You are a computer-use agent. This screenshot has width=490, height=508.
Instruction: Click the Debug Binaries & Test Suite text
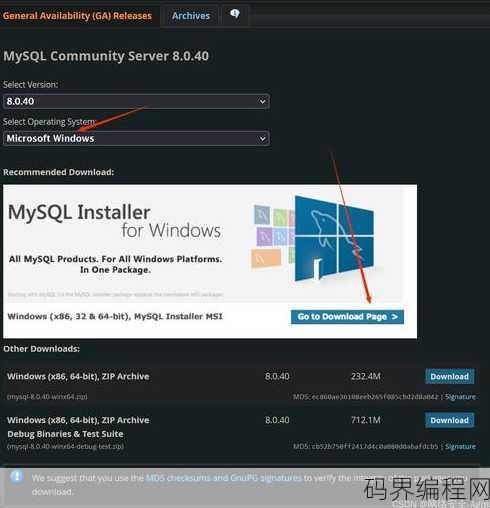(65, 434)
